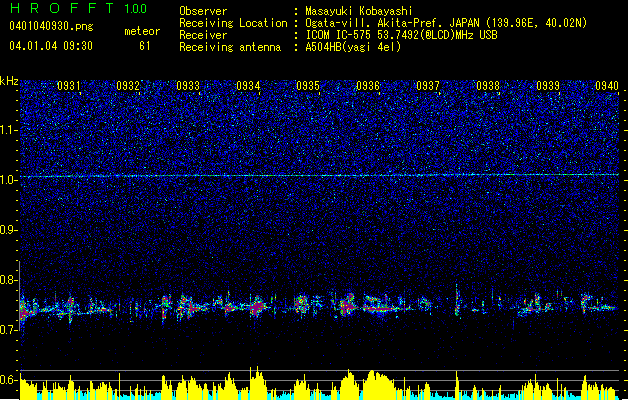
Task: Click the 0.8 kHz axis label
Action: point(9,280)
